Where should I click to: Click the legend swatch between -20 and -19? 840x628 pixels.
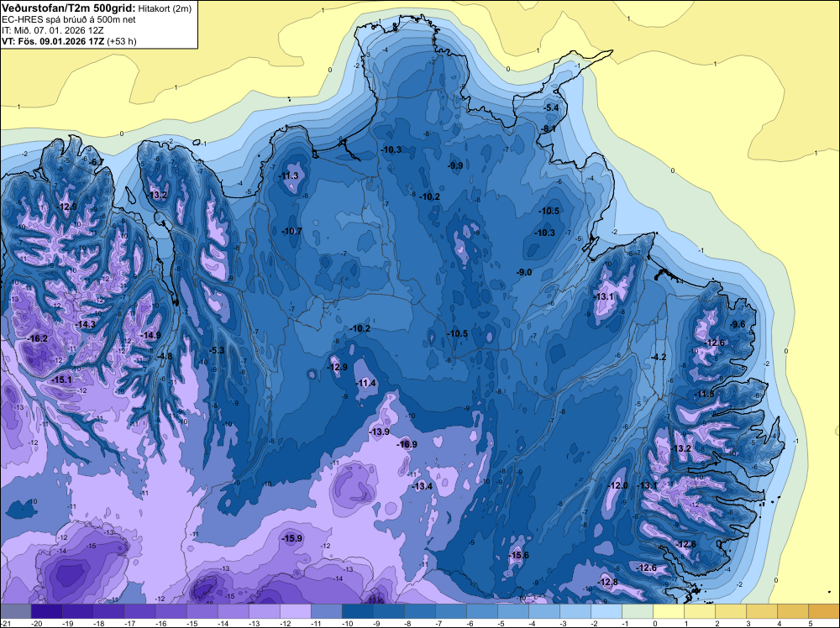point(46,611)
